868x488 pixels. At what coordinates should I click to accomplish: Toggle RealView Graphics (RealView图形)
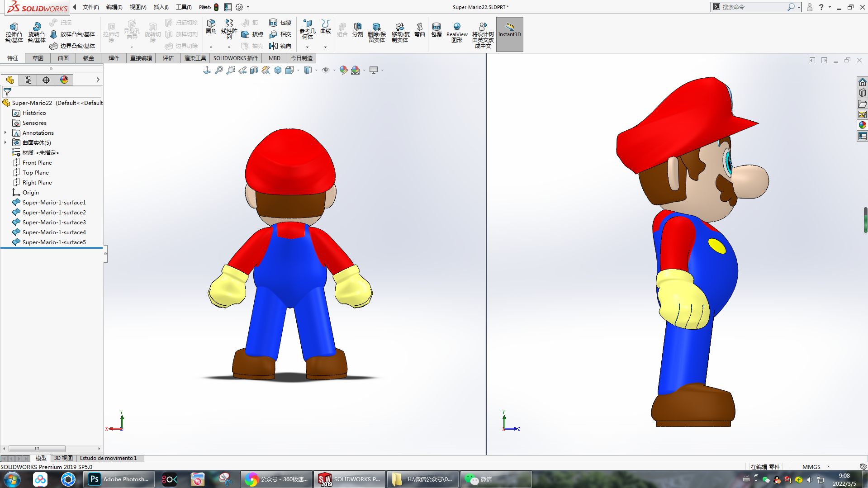[457, 33]
